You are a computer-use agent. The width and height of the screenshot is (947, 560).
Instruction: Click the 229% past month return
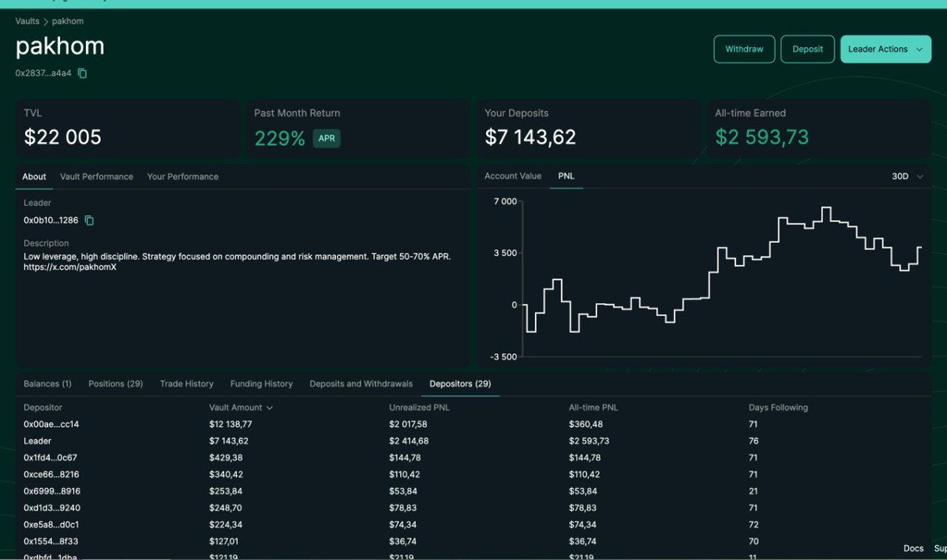[279, 138]
